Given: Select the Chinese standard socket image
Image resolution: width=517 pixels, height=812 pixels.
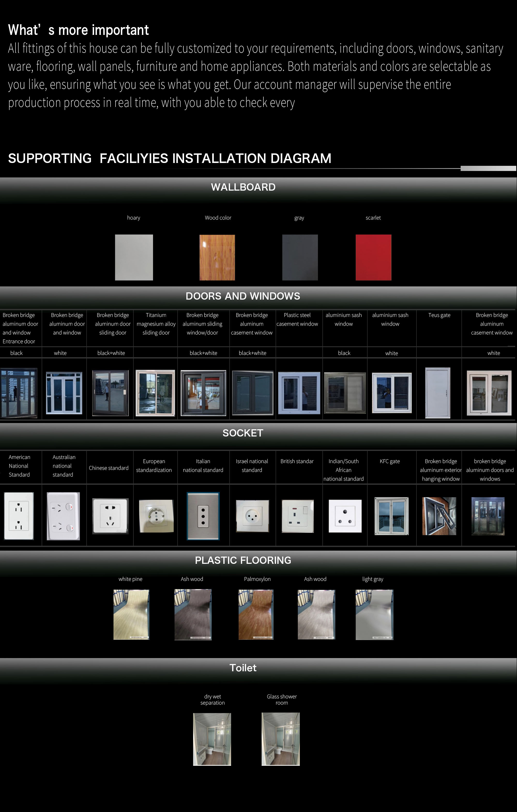Looking at the screenshot, I should coord(110,516).
